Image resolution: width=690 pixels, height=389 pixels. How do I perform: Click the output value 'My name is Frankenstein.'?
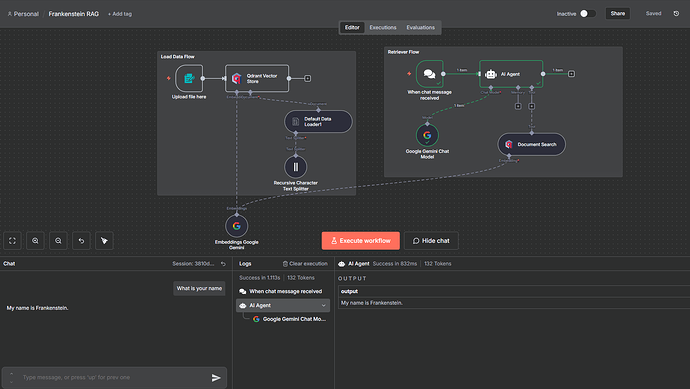click(372, 303)
